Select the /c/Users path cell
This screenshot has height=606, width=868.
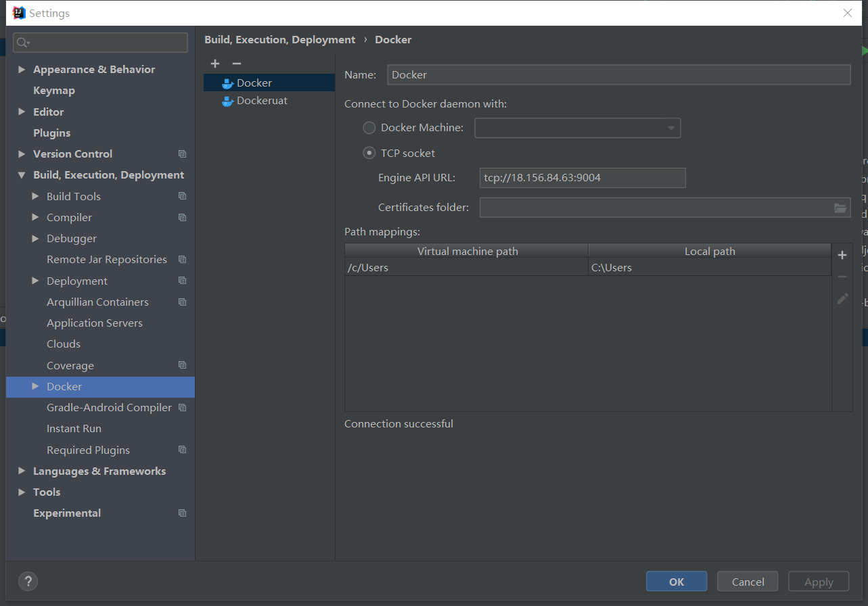tap(467, 267)
